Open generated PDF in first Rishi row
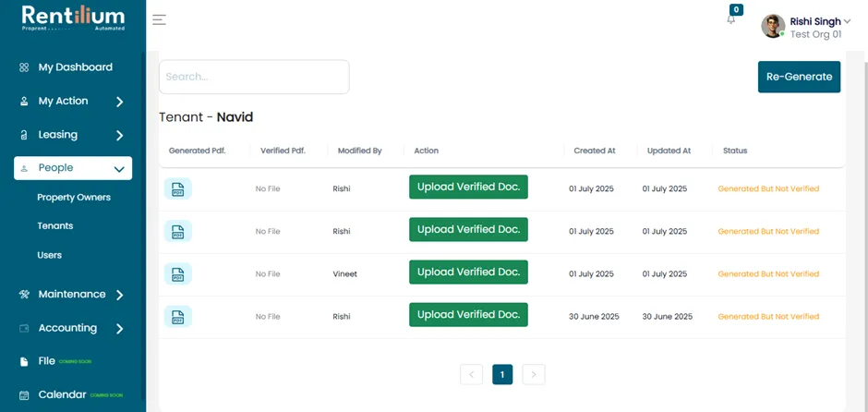The image size is (868, 412). [177, 188]
